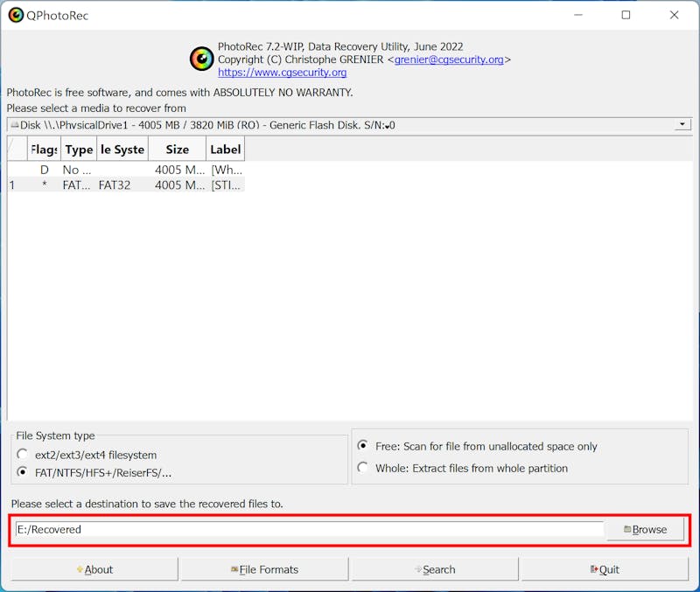Quit QPhotoRec with the Quit button
Image resolution: width=700 pixels, height=592 pixels.
pyautogui.click(x=605, y=569)
